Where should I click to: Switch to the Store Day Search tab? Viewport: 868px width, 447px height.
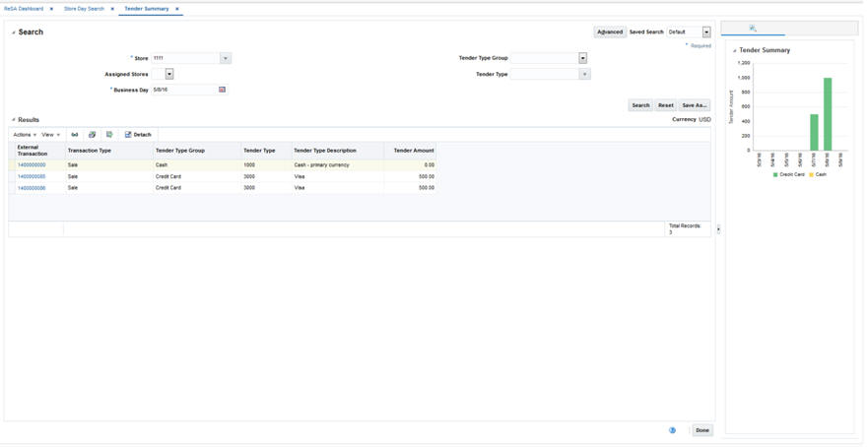tap(84, 9)
